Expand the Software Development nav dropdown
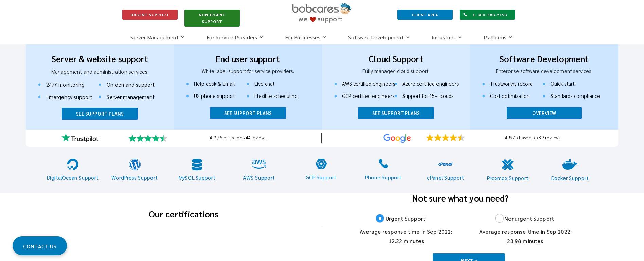 [378, 37]
